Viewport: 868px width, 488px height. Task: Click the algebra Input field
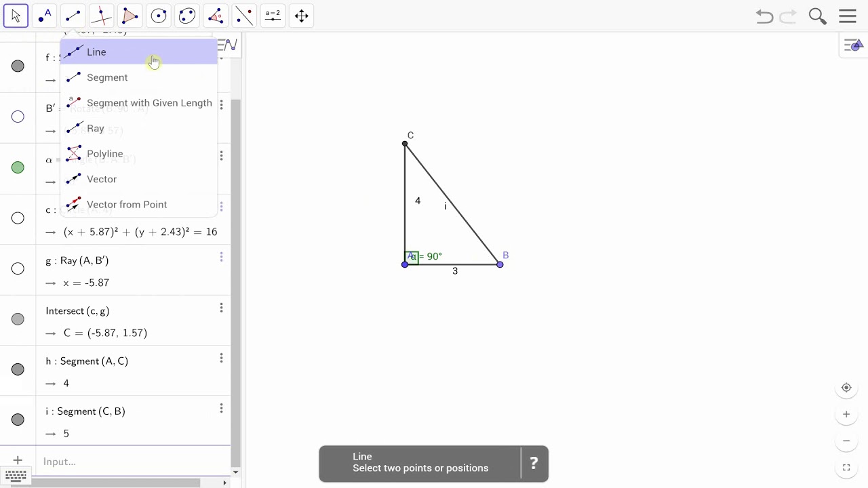pyautogui.click(x=132, y=462)
